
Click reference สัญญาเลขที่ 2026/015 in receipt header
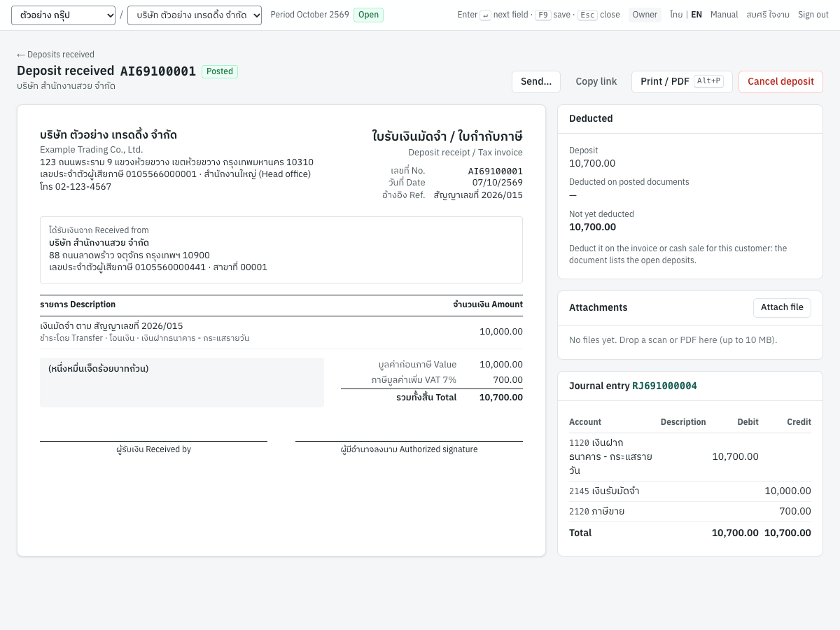pos(478,195)
